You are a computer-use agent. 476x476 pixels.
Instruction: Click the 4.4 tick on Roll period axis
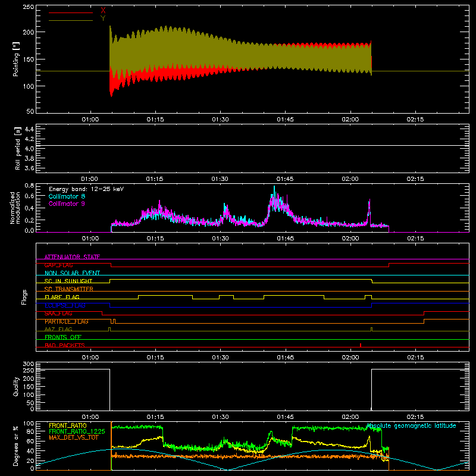29,129
